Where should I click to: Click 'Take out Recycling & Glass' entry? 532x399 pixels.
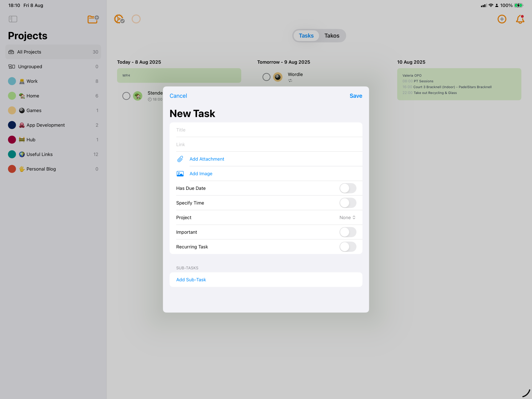435,93
